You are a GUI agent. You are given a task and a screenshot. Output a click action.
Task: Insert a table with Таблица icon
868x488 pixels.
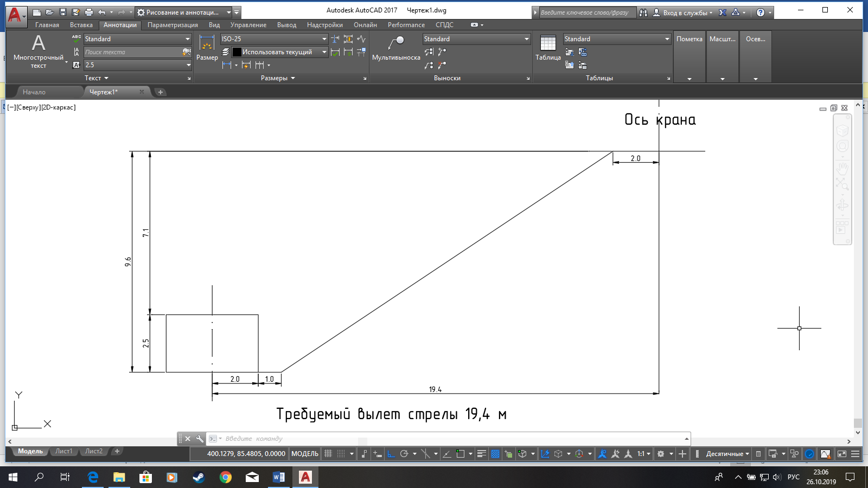pos(548,48)
